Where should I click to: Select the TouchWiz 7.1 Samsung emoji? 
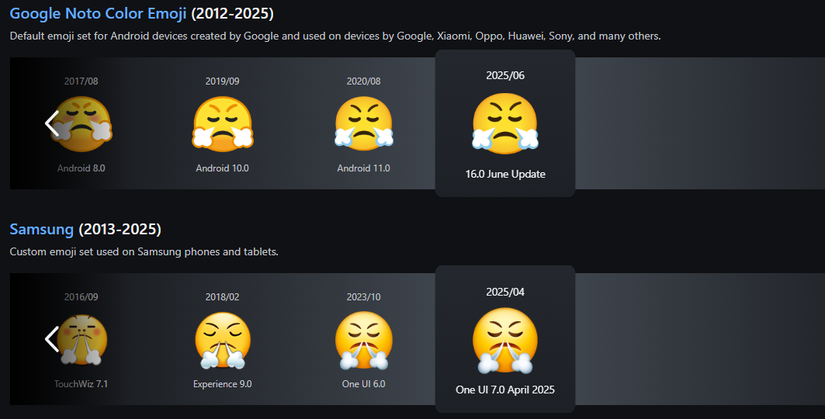[82, 340]
